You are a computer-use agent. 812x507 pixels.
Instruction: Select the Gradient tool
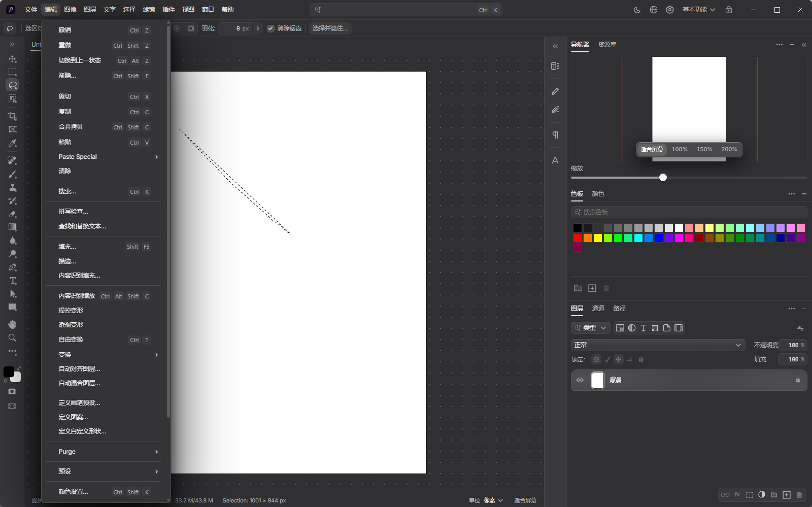pyautogui.click(x=13, y=227)
